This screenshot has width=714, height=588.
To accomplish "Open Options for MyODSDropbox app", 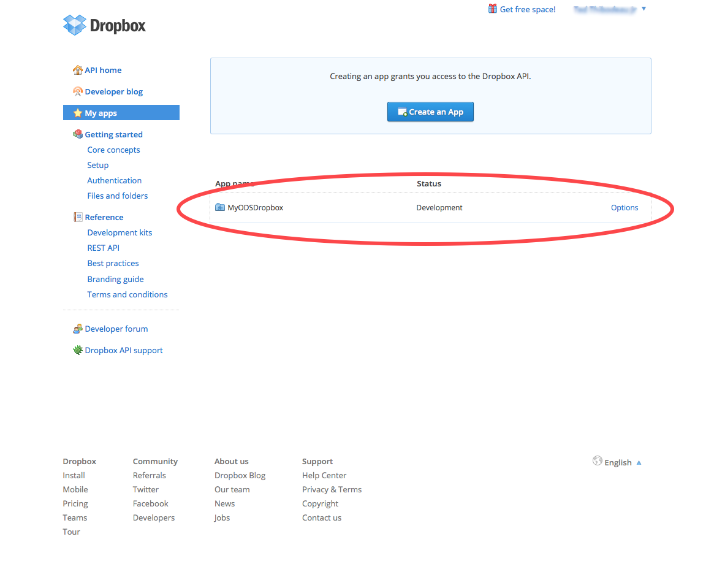I will coord(625,208).
